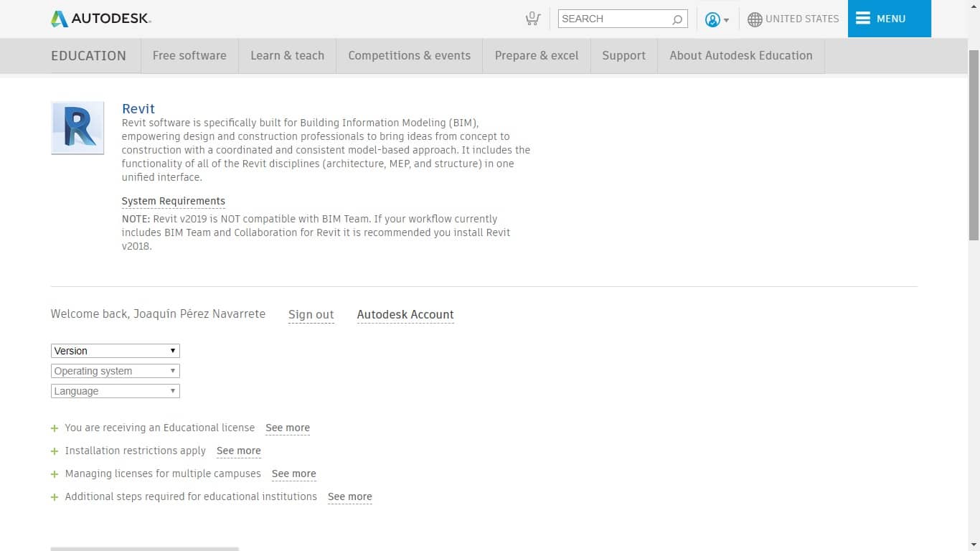This screenshot has width=980, height=551.
Task: Click See more for Additional steps
Action: (x=350, y=497)
